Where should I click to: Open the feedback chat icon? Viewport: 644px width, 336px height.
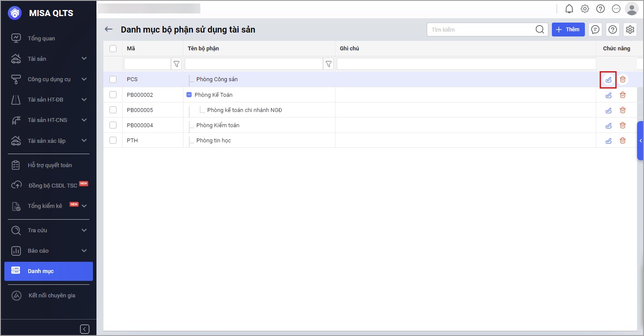(595, 30)
